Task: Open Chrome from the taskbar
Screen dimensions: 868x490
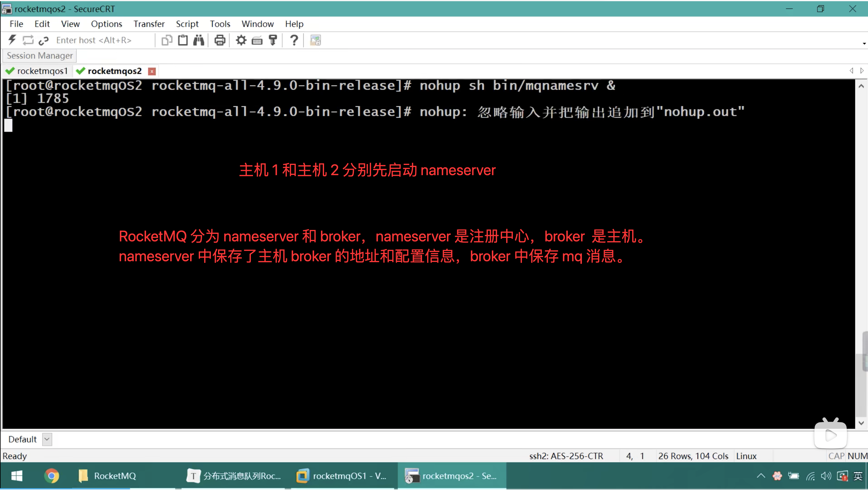Action: (51, 476)
